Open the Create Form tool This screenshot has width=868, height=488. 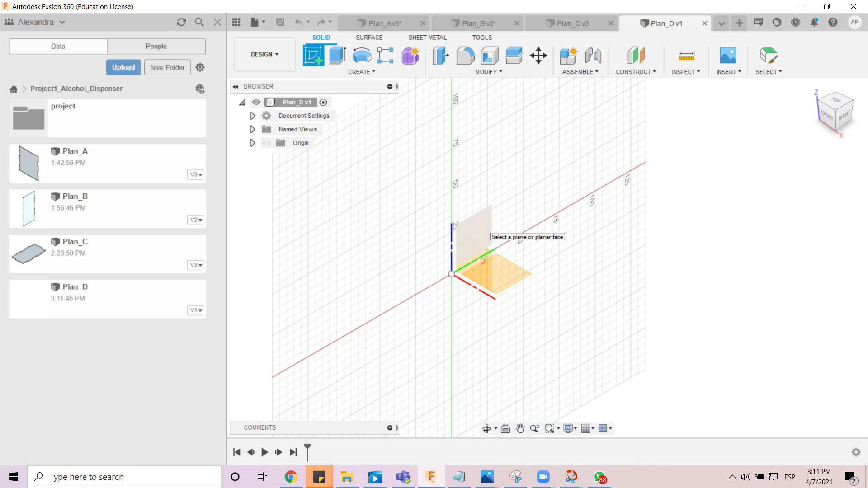pyautogui.click(x=410, y=56)
